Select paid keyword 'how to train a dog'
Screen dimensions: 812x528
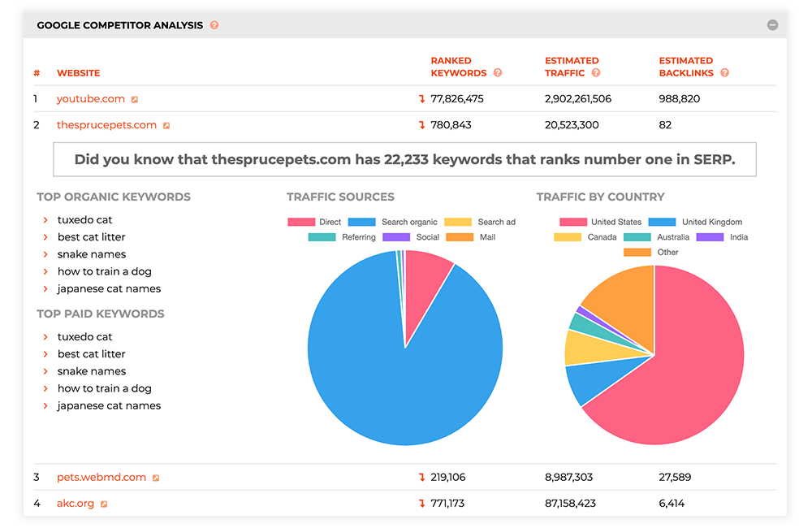[104, 388]
